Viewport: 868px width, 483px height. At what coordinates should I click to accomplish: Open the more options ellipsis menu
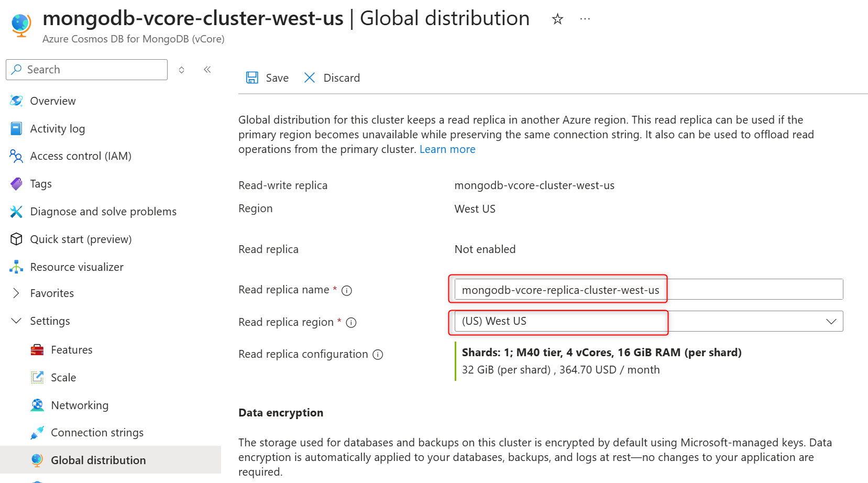coord(585,19)
